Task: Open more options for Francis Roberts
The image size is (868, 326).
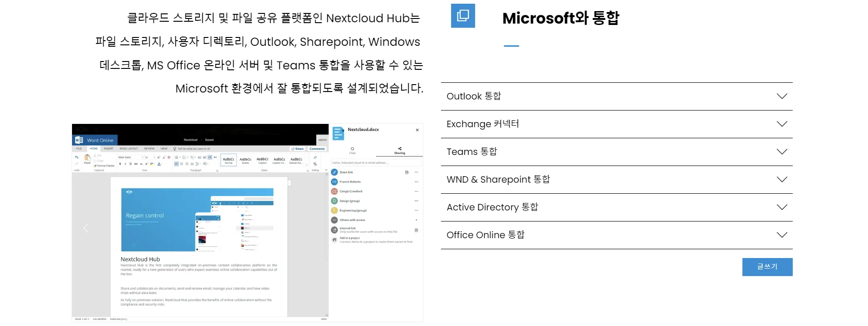Action: tap(416, 182)
